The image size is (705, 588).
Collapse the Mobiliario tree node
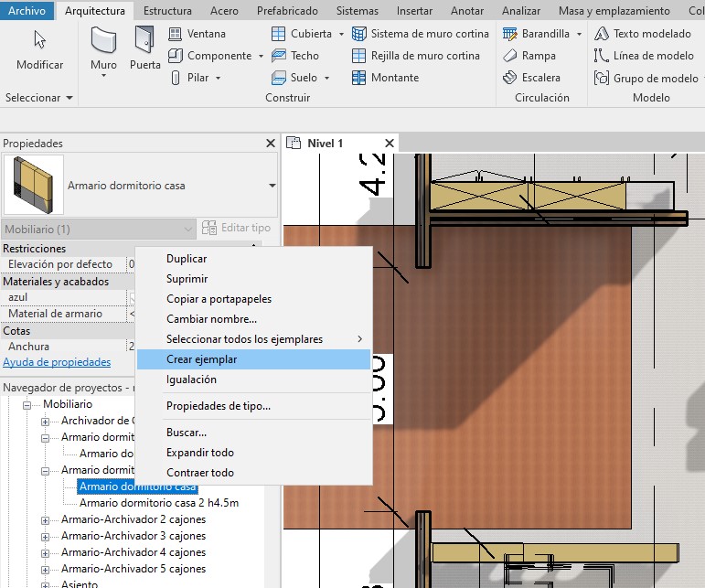tap(27, 404)
